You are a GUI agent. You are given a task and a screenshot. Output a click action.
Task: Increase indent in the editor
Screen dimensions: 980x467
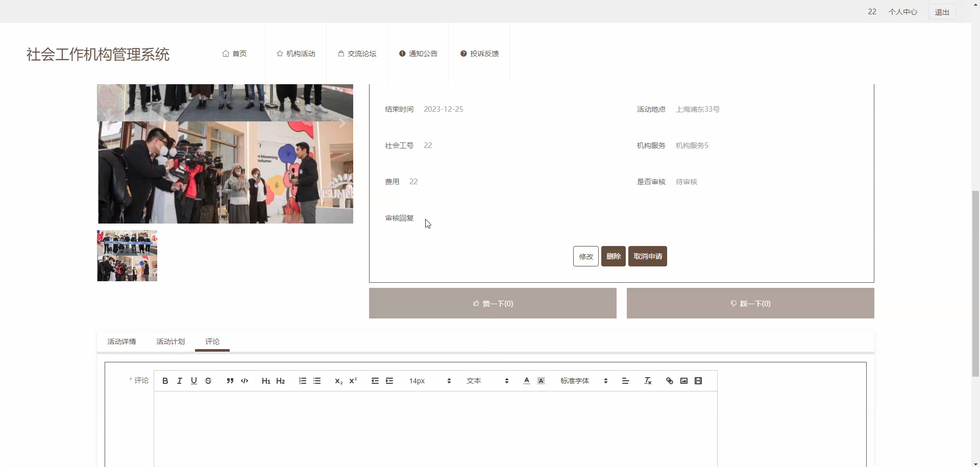tap(389, 381)
